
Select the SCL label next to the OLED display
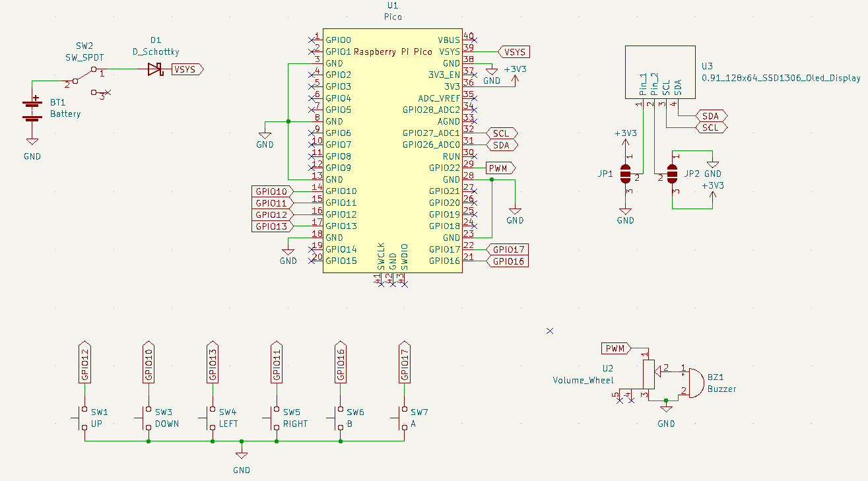(x=711, y=127)
